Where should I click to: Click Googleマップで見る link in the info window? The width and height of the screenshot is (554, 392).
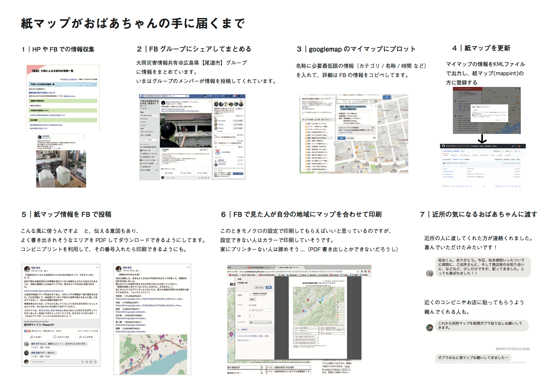click(x=346, y=132)
